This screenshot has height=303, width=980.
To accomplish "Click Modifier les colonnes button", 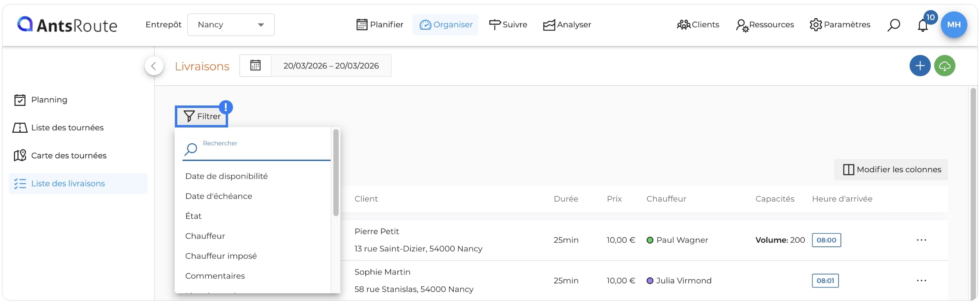I will (891, 169).
